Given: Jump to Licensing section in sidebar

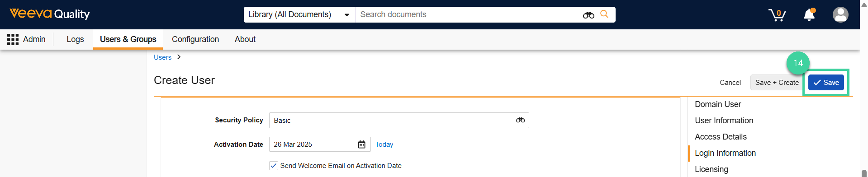Looking at the screenshot, I should click(711, 169).
